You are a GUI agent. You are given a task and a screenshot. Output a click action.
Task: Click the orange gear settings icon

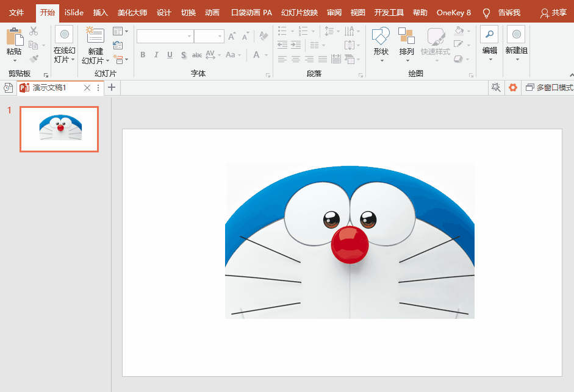click(x=513, y=87)
